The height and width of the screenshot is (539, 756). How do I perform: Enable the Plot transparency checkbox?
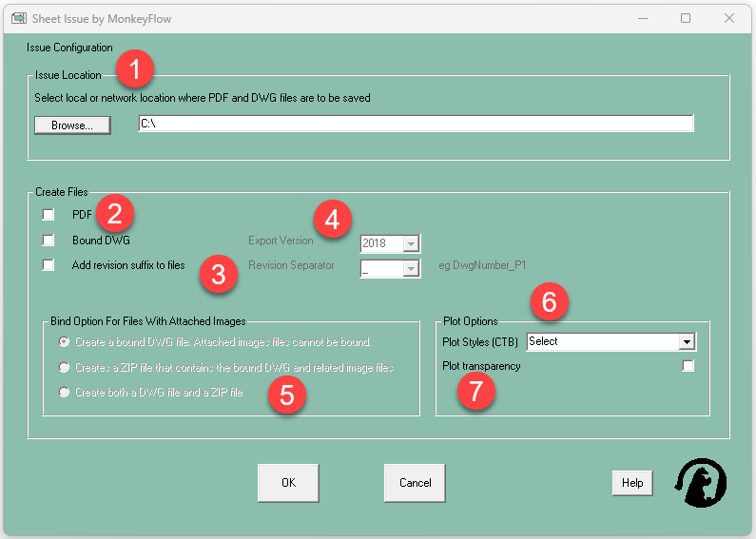click(x=688, y=366)
